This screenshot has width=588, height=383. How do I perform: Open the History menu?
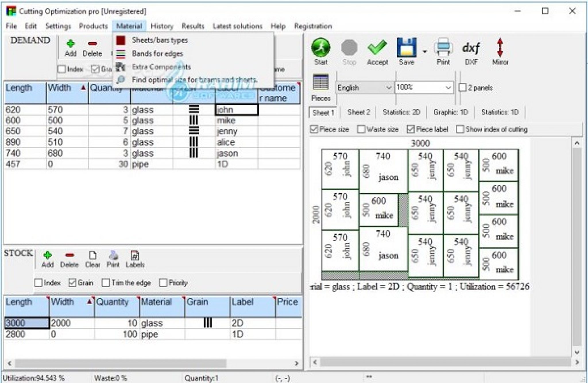tap(162, 26)
